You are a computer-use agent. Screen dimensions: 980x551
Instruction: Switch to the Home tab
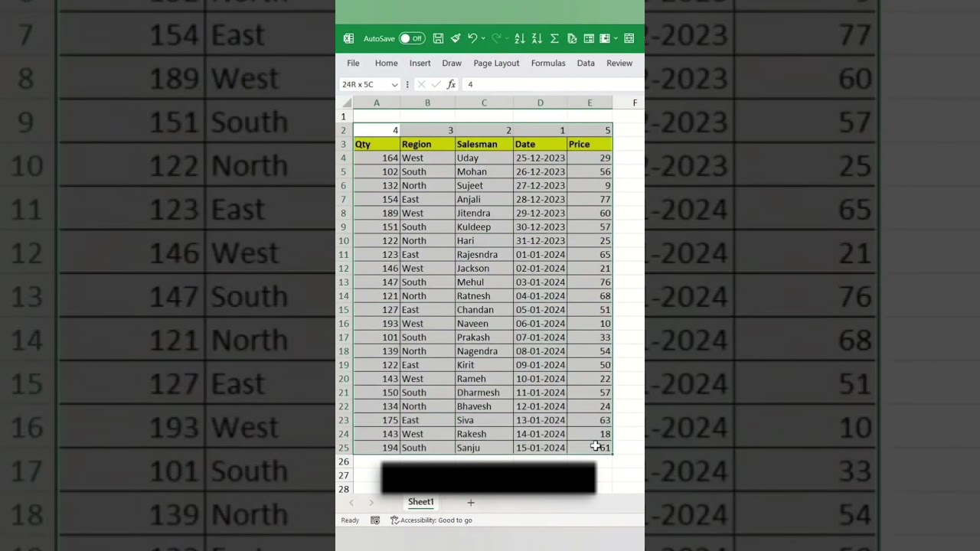point(386,63)
